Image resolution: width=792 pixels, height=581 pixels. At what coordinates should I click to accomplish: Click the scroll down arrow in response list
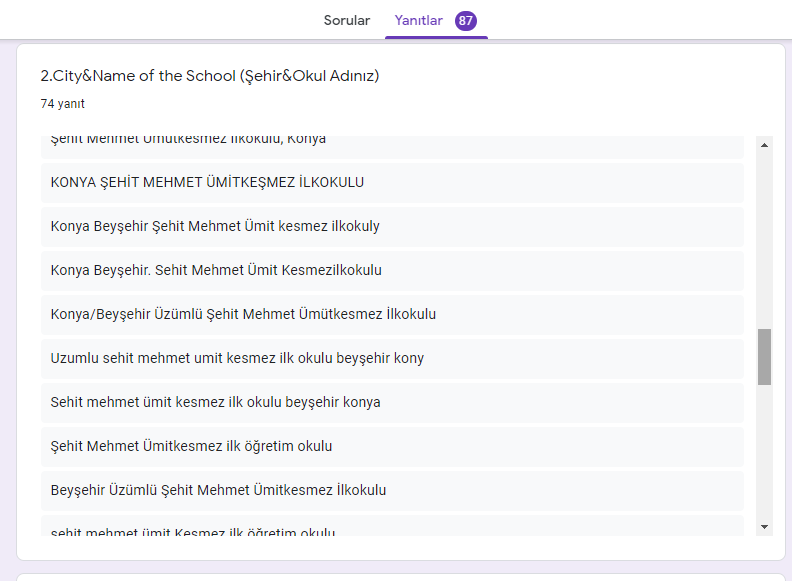pos(765,526)
